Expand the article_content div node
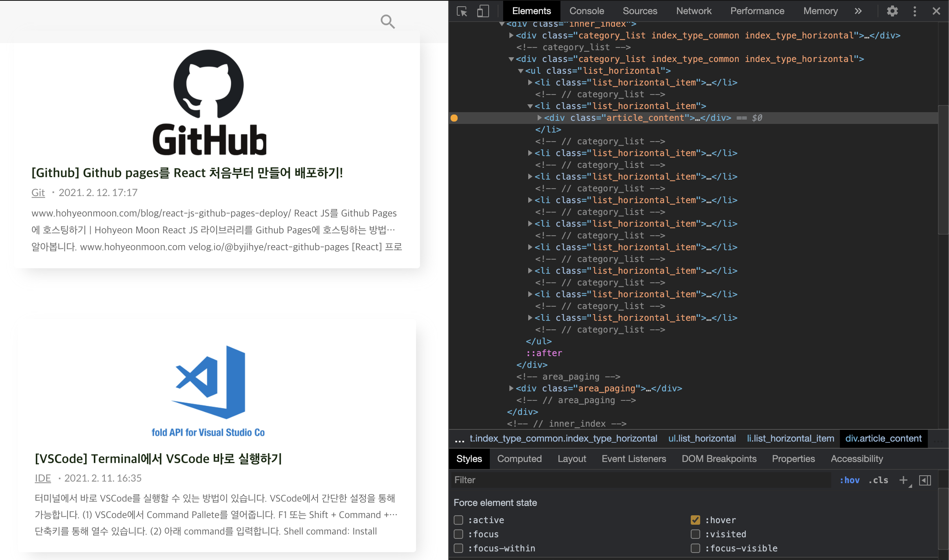 [540, 118]
